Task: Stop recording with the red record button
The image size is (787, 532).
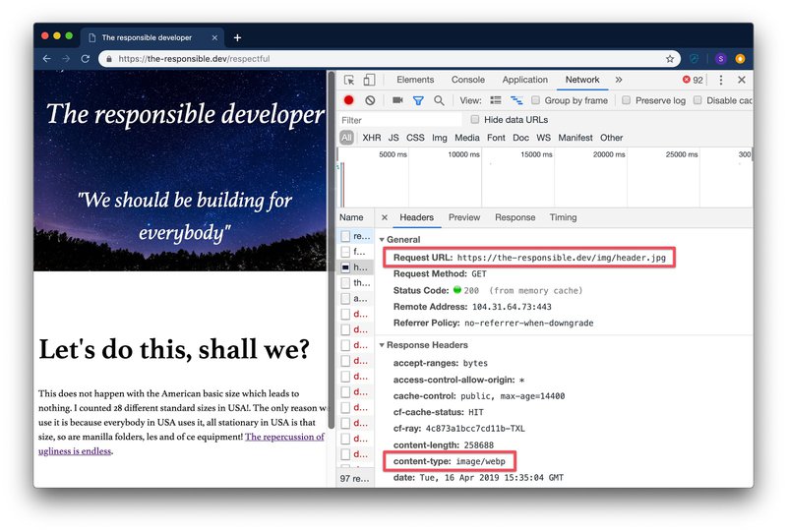Action: [348, 100]
